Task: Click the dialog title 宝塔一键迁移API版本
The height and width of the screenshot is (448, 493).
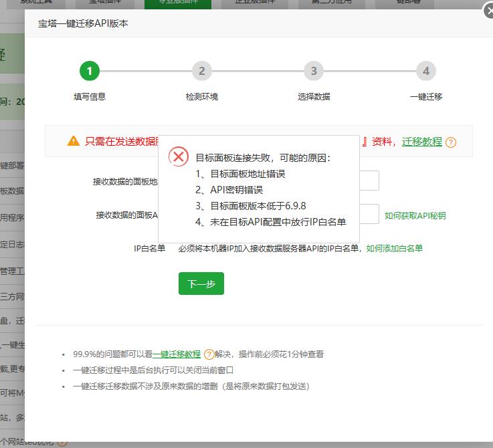Action: tap(83, 23)
